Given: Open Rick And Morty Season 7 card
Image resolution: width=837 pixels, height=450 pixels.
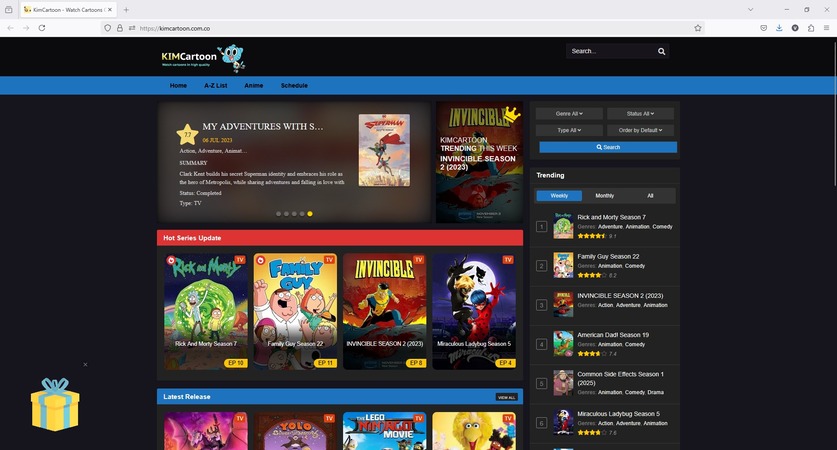Looking at the screenshot, I should click(206, 312).
